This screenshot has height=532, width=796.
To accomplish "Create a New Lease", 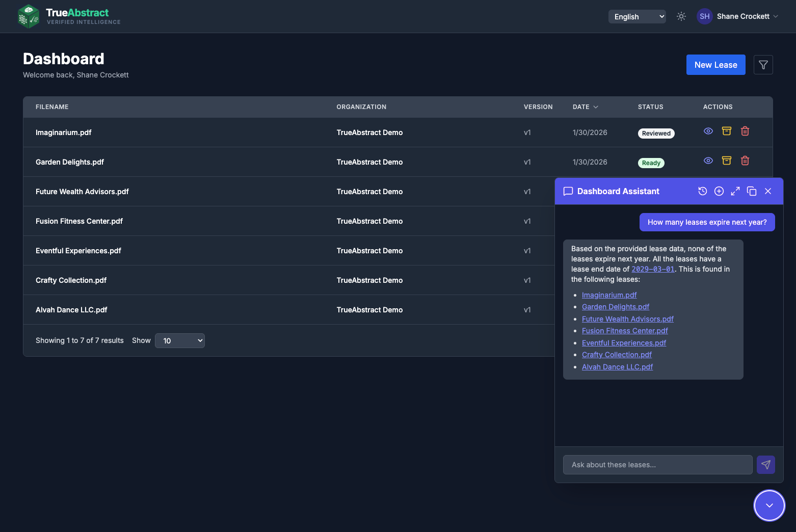I will coord(715,65).
